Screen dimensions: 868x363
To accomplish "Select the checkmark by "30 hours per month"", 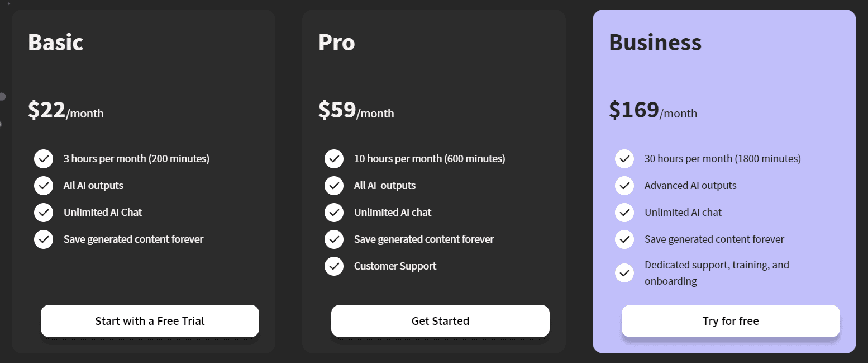I will pyautogui.click(x=624, y=159).
